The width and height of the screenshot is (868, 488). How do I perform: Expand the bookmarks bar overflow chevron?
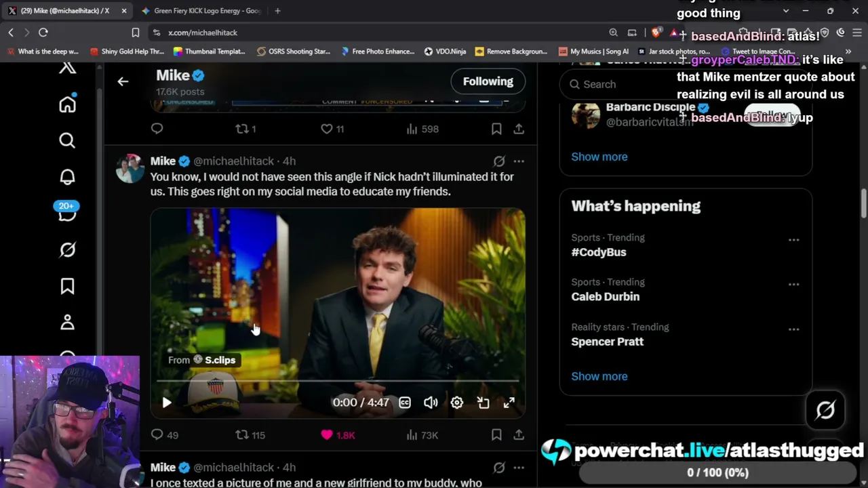(x=848, y=52)
